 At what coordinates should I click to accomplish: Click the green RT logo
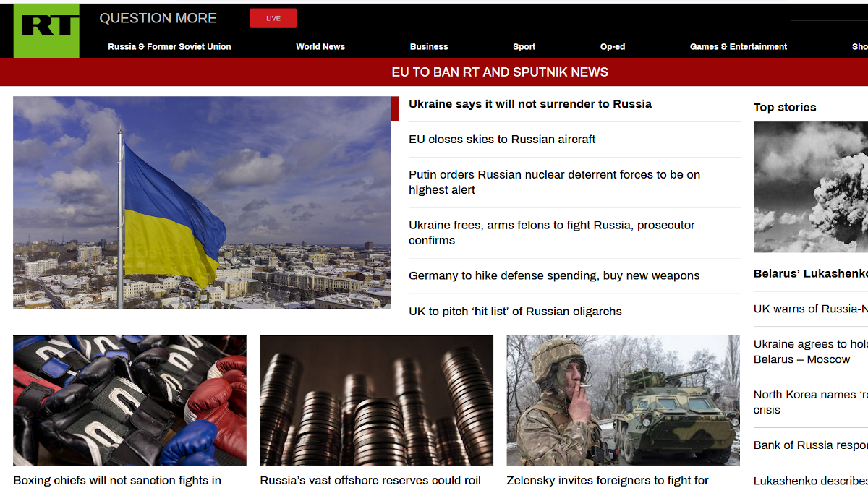click(46, 30)
